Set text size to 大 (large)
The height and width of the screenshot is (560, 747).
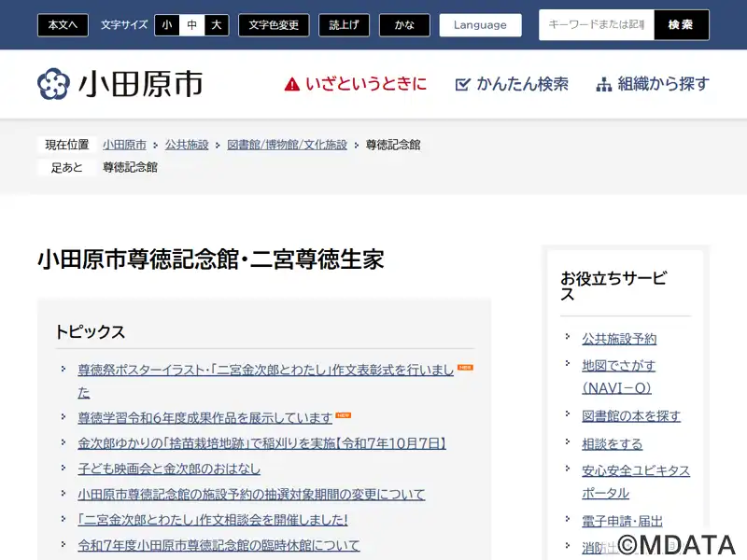click(217, 25)
